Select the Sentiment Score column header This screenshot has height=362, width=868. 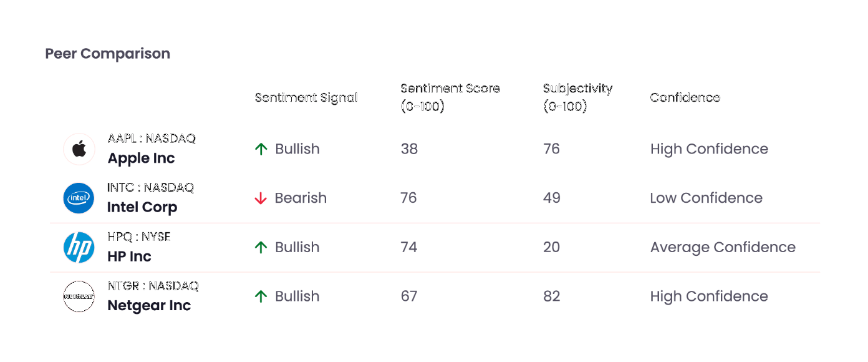click(450, 97)
